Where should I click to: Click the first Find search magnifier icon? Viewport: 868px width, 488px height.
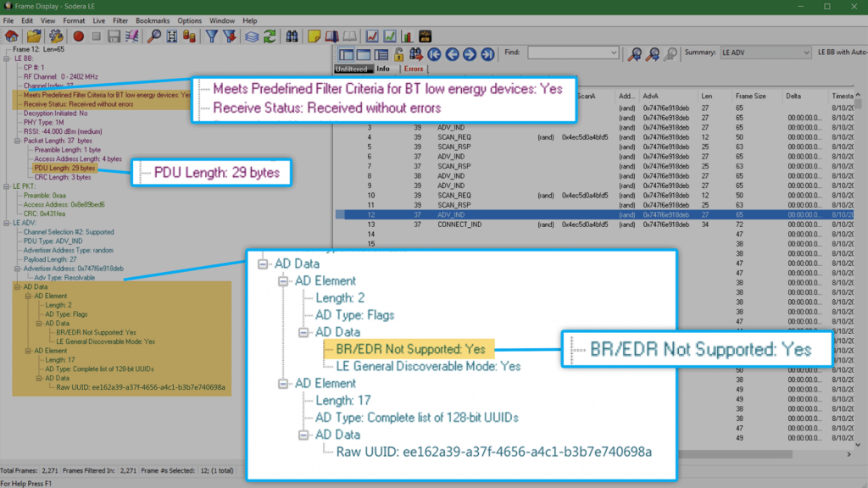click(x=634, y=53)
